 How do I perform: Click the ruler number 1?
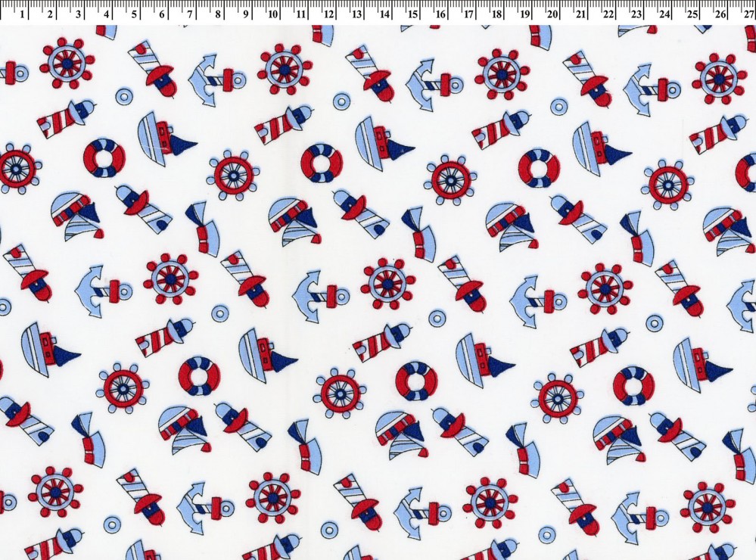click(x=23, y=14)
